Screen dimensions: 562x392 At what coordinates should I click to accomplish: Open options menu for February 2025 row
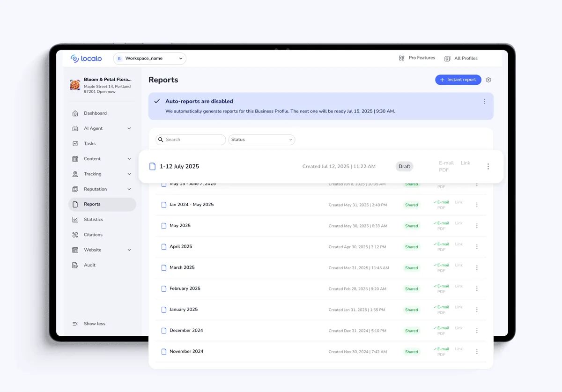(477, 289)
